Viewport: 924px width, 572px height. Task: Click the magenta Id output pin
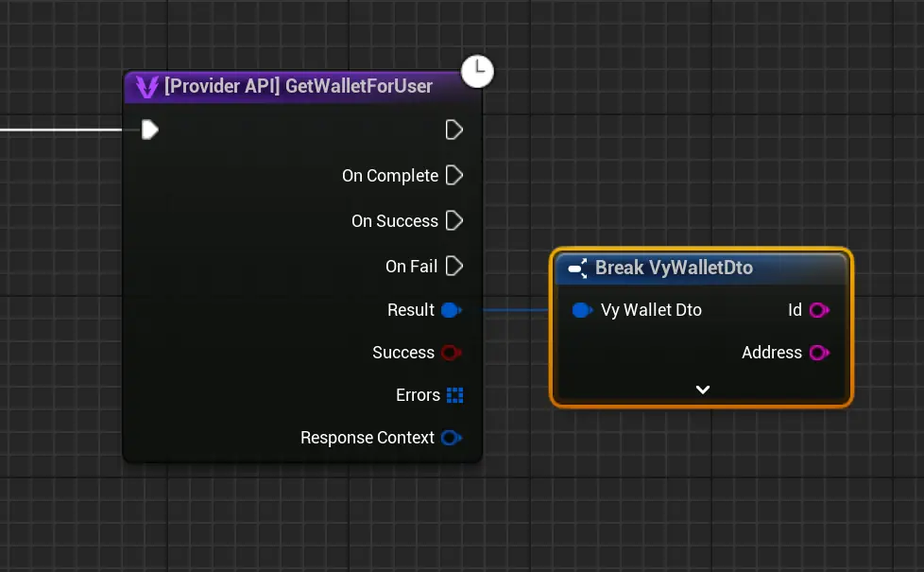click(819, 310)
